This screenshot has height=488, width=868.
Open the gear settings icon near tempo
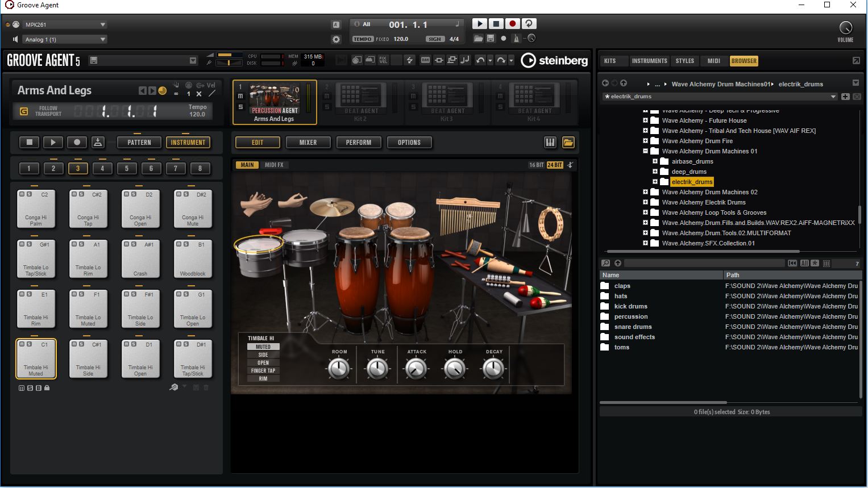(x=336, y=39)
